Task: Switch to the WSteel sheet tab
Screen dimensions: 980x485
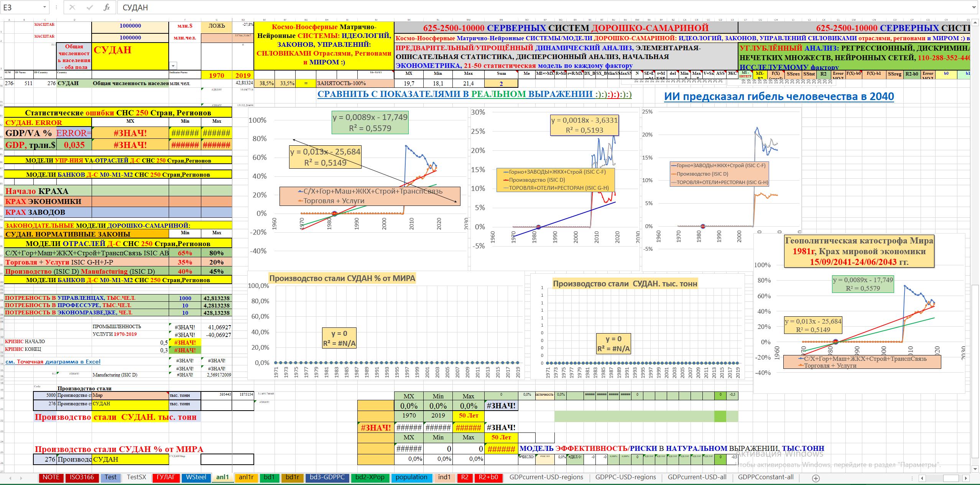Action: pyautogui.click(x=196, y=477)
